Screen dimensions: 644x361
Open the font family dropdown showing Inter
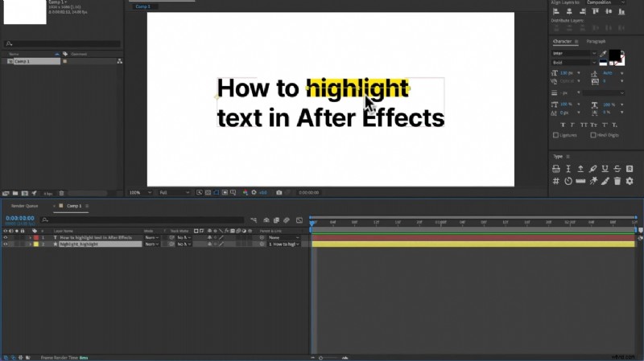point(574,53)
